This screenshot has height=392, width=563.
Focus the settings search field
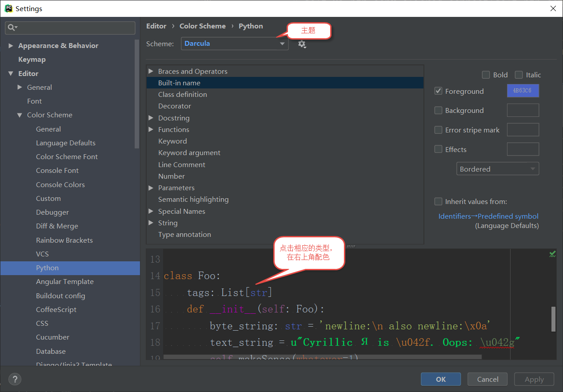70,28
